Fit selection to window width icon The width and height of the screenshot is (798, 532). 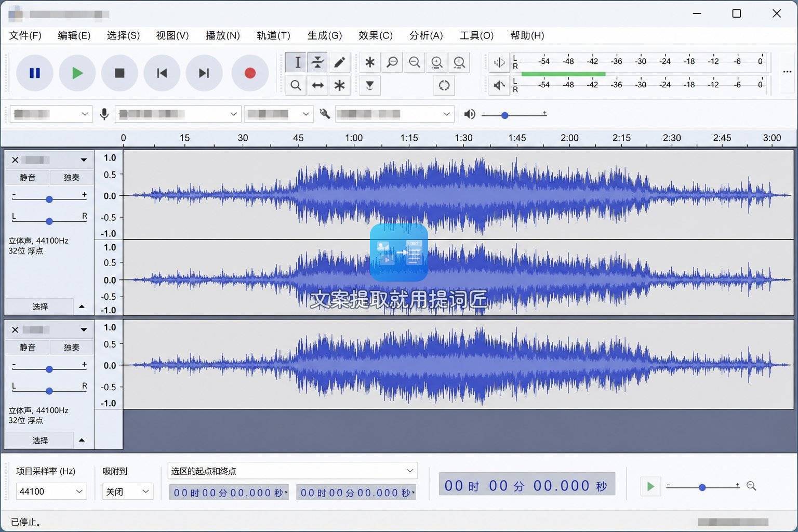(x=437, y=62)
